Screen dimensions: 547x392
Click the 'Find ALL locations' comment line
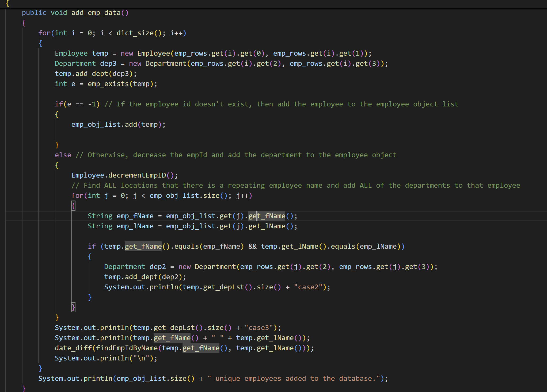click(x=295, y=186)
